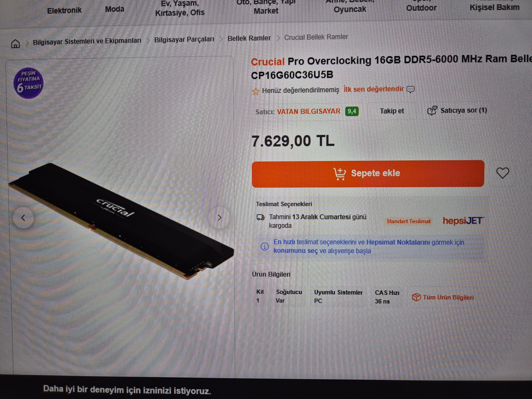Open the 'Bilgisayar Parçaları' breadcrumb link

(x=184, y=40)
